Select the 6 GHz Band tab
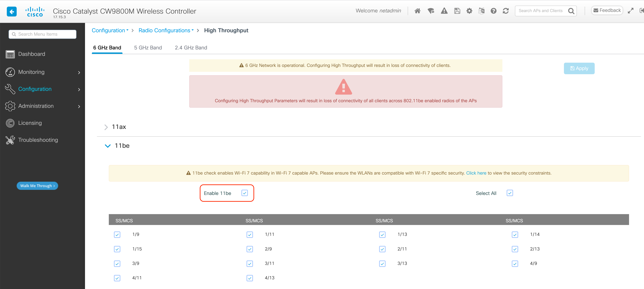644x289 pixels. point(107,48)
